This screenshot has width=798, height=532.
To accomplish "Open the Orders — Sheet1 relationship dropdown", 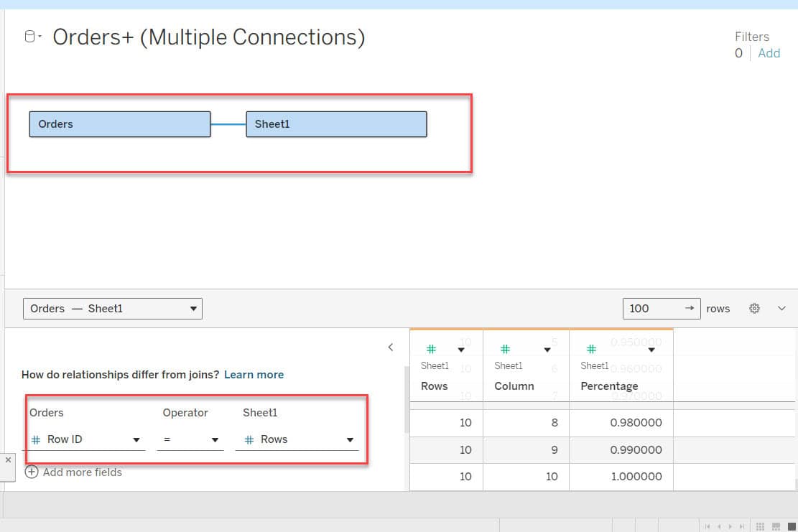I will coord(192,308).
